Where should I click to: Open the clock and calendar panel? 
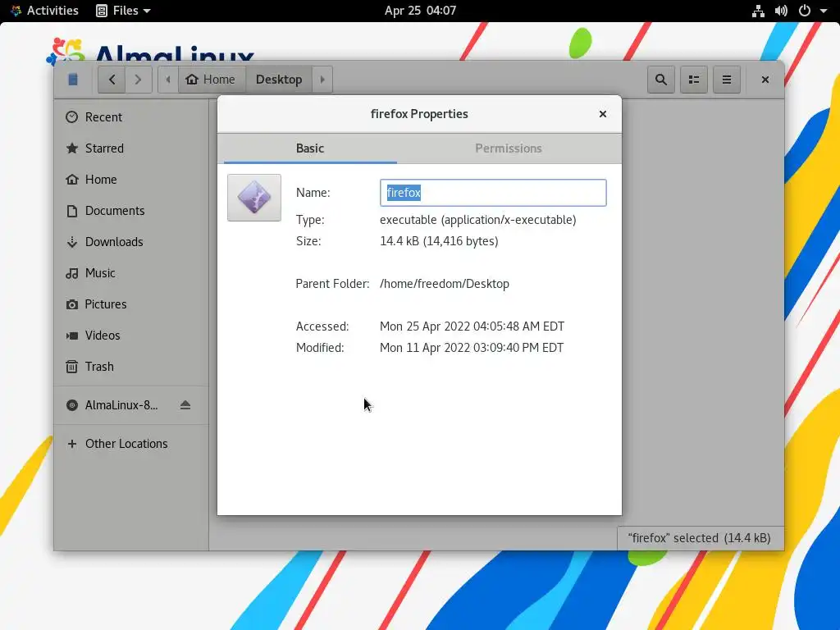tap(420, 10)
